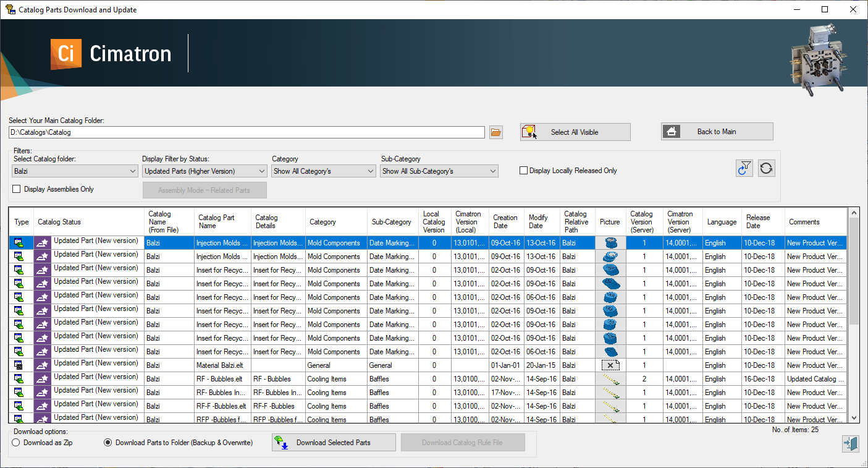
Task: Click the Comments column header
Action: (815, 222)
